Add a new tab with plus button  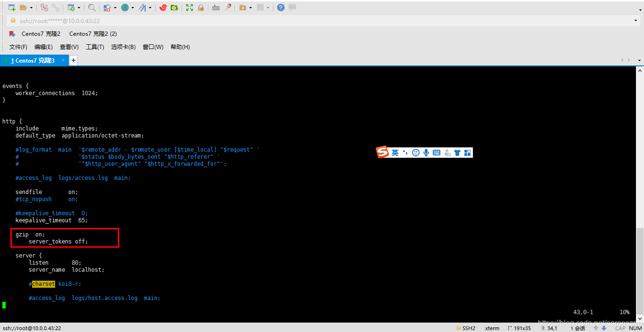74,60
